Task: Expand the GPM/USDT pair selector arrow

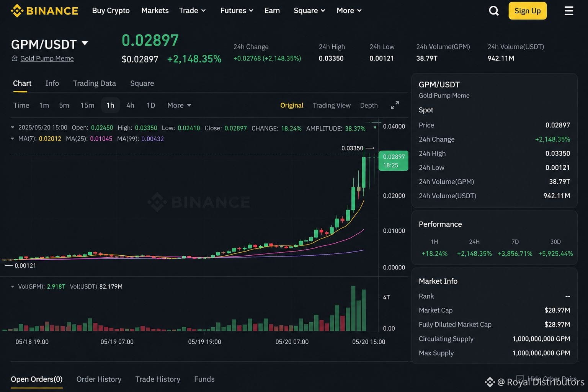Action: coord(85,43)
